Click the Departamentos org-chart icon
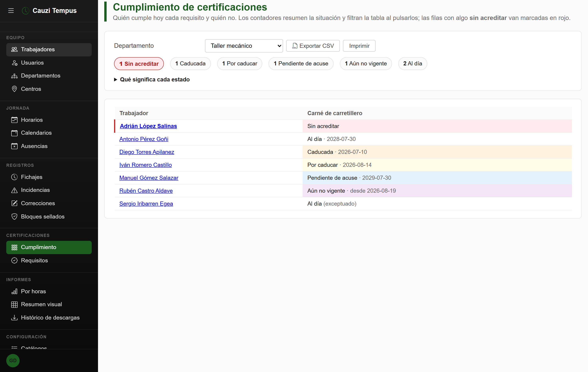The height and width of the screenshot is (372, 588). (15, 76)
